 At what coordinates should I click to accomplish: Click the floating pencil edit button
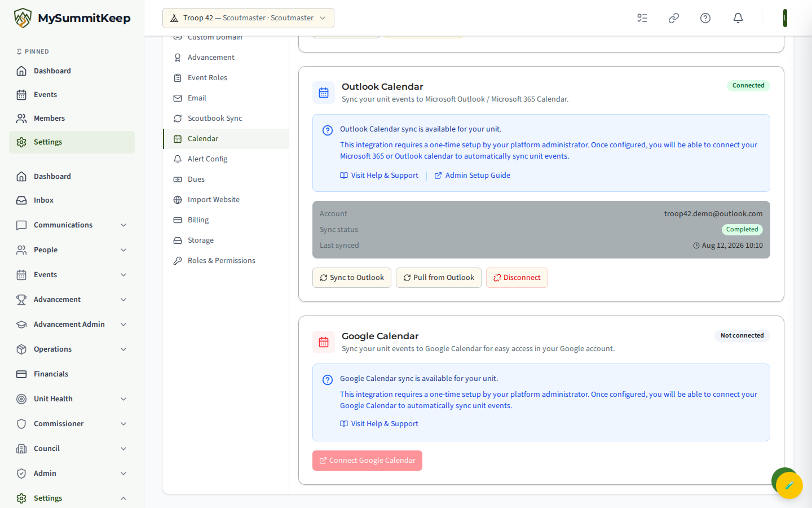[x=789, y=485]
